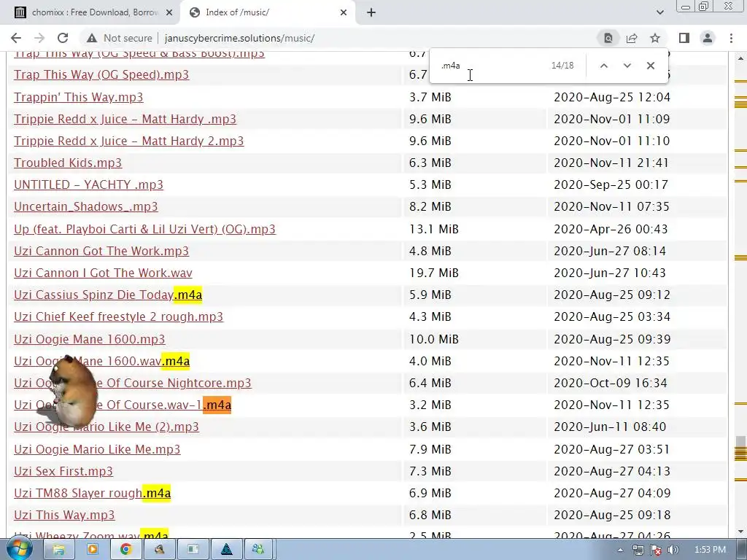The image size is (747, 560).
Task: Jump to next find result
Action: [x=627, y=66]
